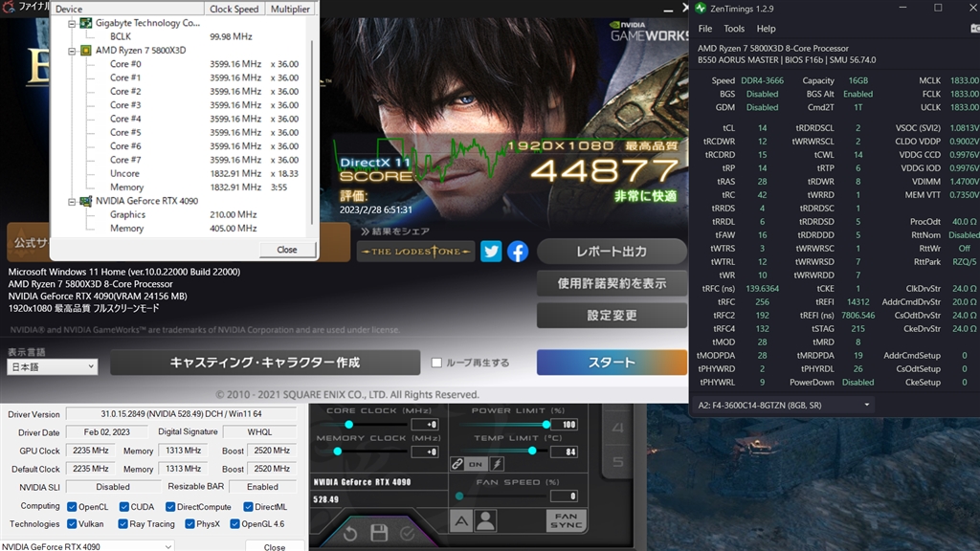Open The Lodestone banner link

[415, 252]
